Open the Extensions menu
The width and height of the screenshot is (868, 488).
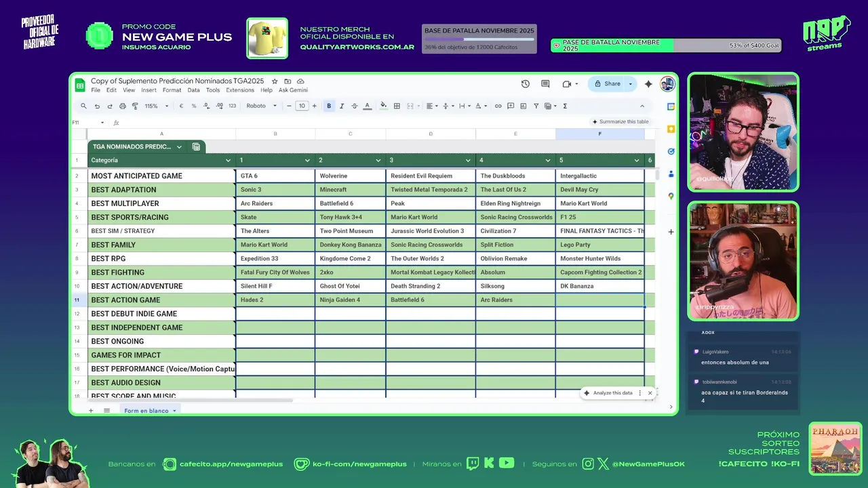point(240,90)
